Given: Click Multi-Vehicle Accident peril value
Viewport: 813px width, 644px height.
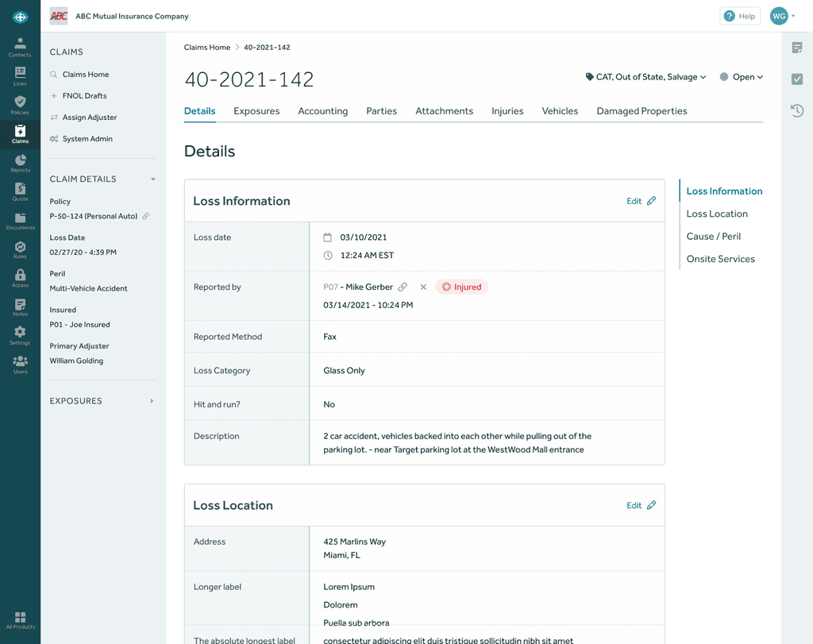Looking at the screenshot, I should click(88, 288).
